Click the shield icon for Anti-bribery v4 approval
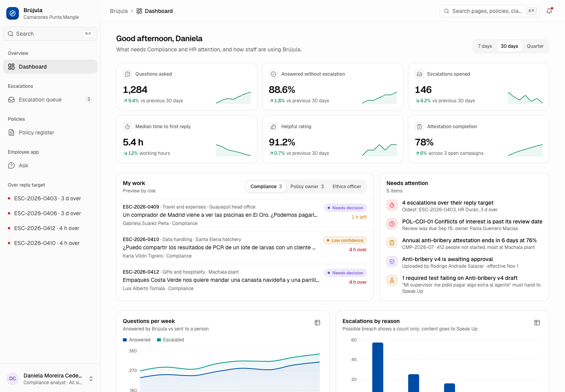The image size is (565, 392). click(x=392, y=261)
